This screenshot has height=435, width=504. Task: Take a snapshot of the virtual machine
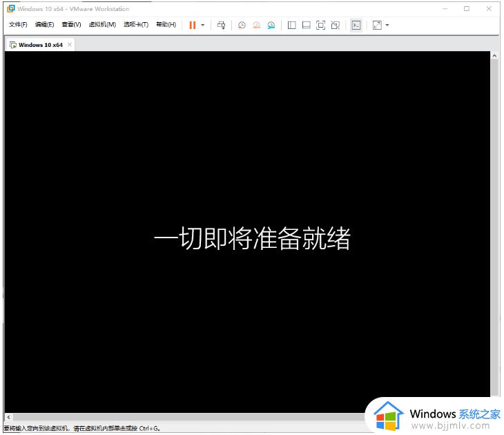242,25
